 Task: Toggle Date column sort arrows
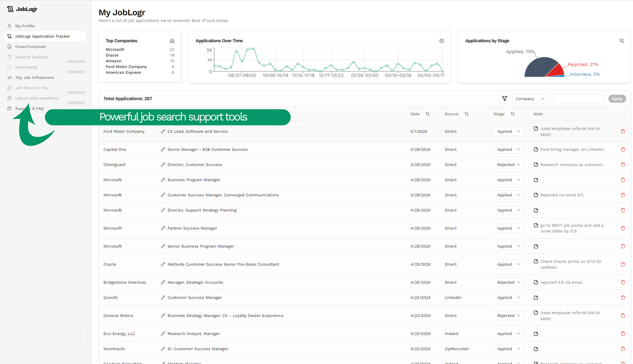tap(427, 113)
